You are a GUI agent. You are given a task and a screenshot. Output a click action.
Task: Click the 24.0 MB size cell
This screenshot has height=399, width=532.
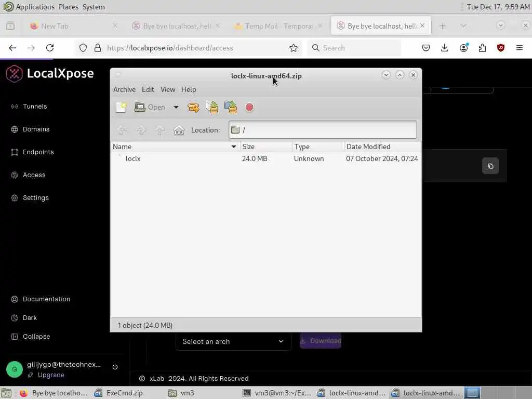(x=255, y=158)
